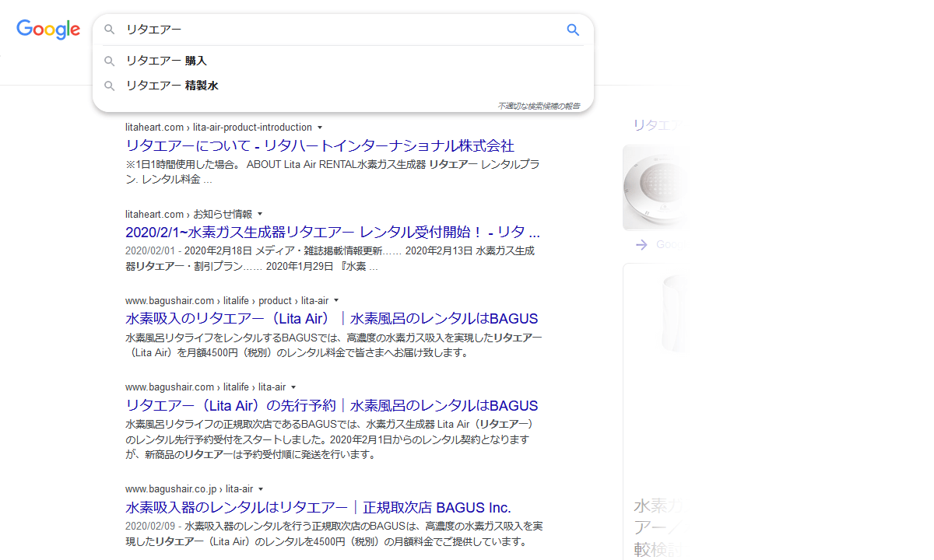The image size is (934, 560).
Task: Click the gray magnifier icon inside search box
Action: [x=110, y=30]
